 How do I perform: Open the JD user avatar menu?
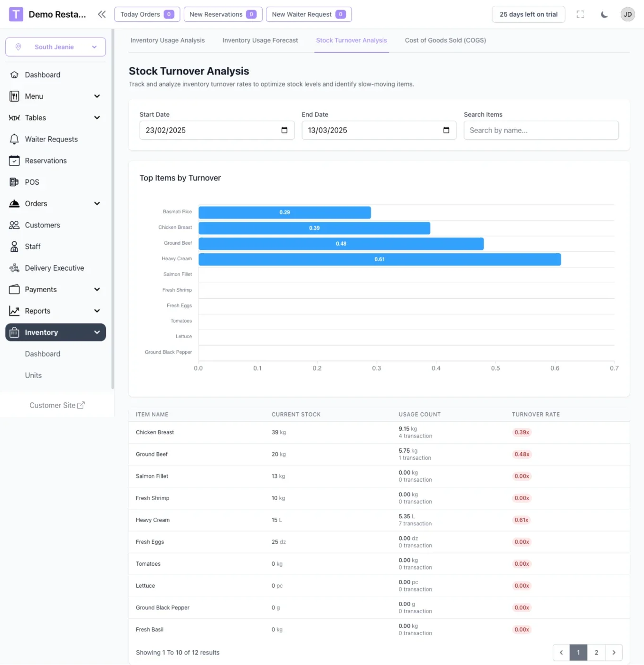click(628, 14)
